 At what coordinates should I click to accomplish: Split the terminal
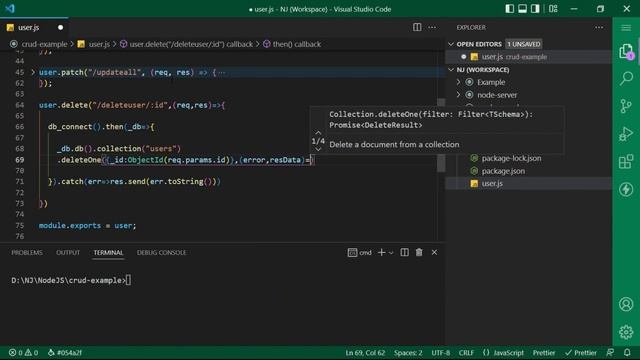[x=404, y=253]
